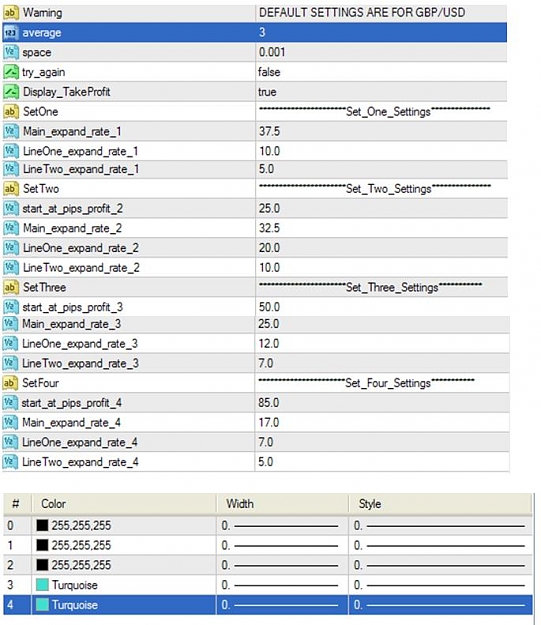541x625 pixels.
Task: Open the Width selector for row 4
Action: click(x=282, y=605)
